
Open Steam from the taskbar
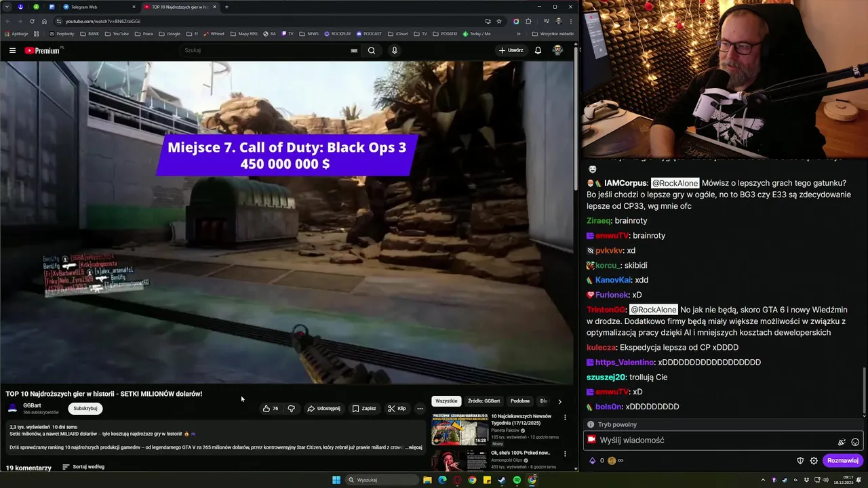point(502,480)
